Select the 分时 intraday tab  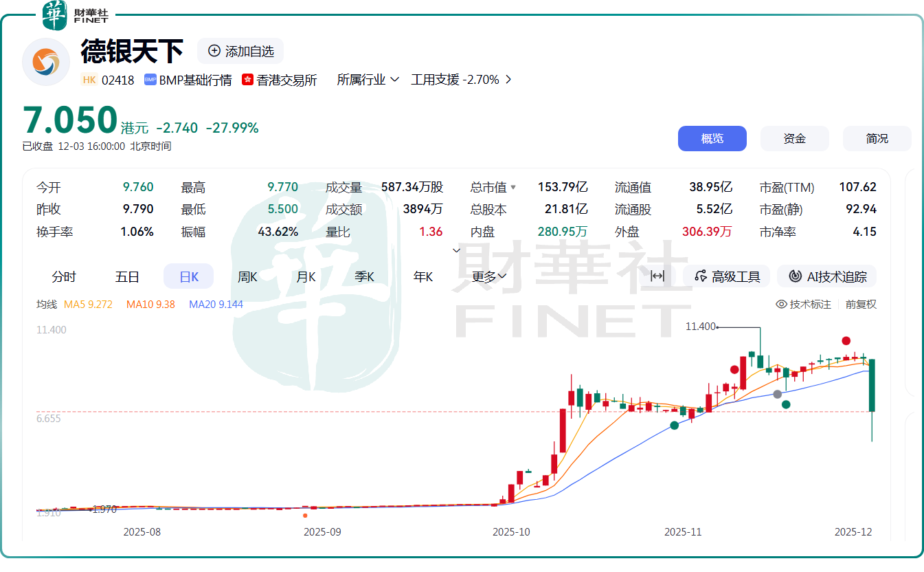64,276
